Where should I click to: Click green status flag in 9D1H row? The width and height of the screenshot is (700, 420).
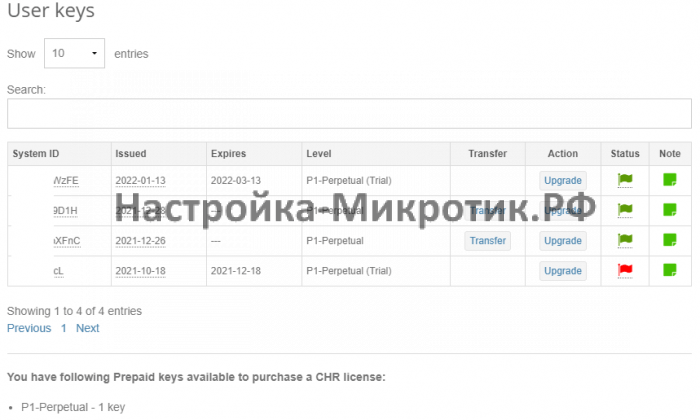[625, 210]
